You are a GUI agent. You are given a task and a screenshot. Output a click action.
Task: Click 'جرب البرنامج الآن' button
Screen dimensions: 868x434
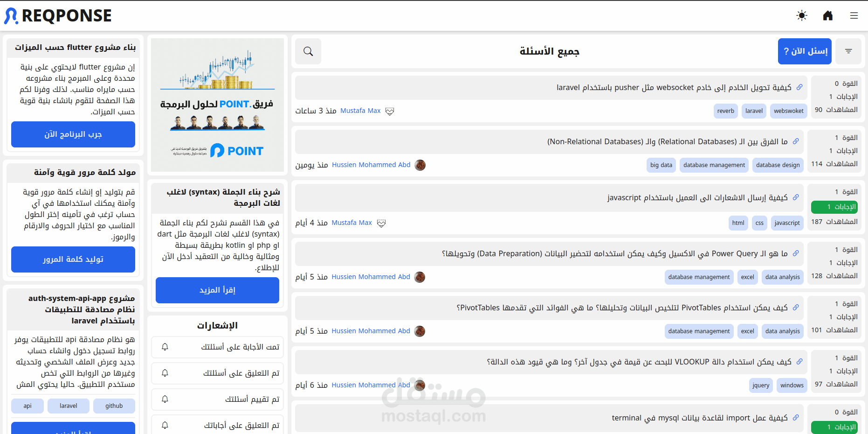73,134
